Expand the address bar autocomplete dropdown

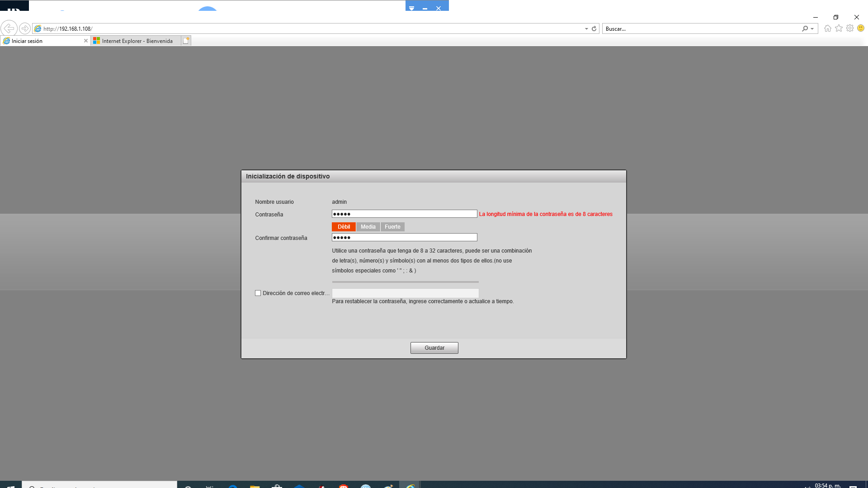[586, 28]
